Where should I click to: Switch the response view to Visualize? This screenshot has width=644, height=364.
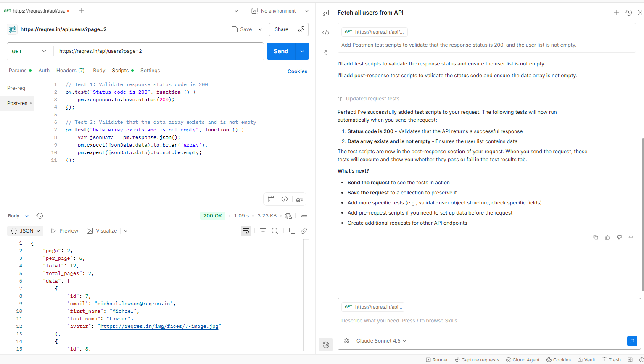(102, 231)
